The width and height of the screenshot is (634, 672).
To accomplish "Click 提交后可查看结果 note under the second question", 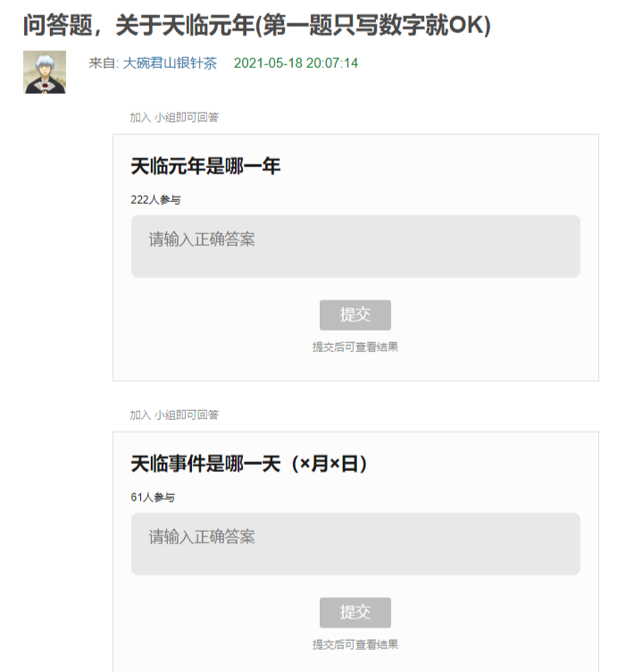I will pyautogui.click(x=355, y=644).
